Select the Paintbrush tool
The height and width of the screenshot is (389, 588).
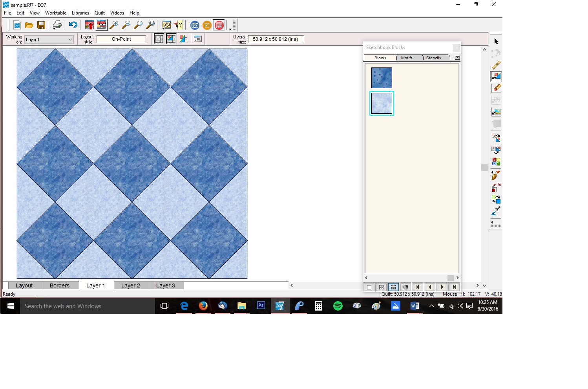(496, 175)
